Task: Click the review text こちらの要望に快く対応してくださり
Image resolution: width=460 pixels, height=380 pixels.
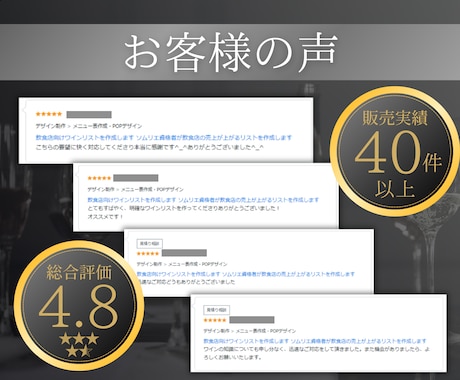Action: click(149, 147)
